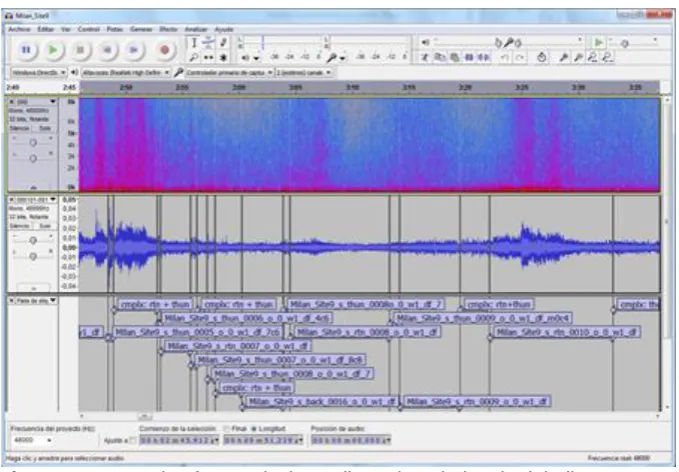
Task: Select the Draw pencil tool
Action: (x=223, y=43)
